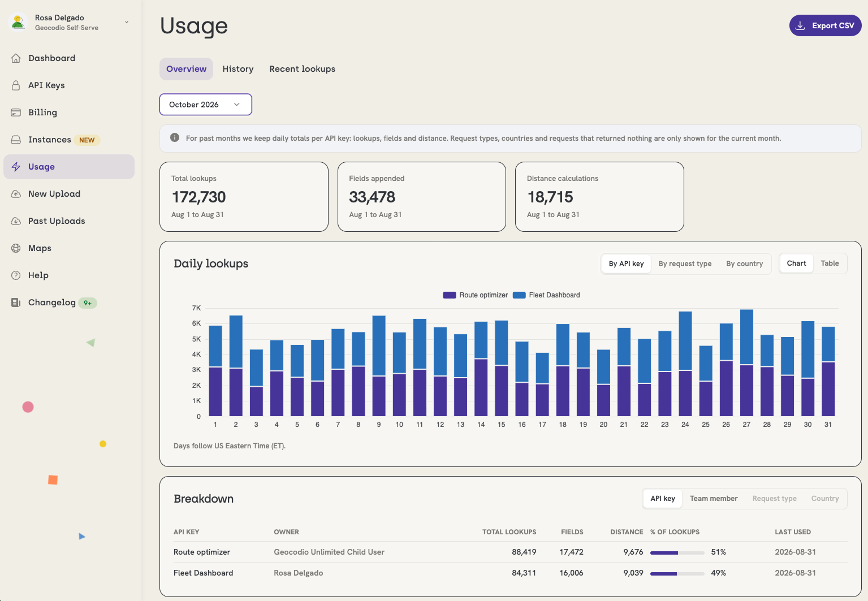Go to Dashboard in the sidebar
Viewport: 868px width, 601px height.
click(x=69, y=58)
